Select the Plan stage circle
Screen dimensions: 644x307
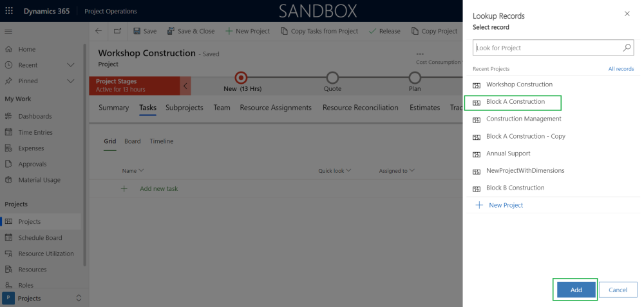click(415, 77)
